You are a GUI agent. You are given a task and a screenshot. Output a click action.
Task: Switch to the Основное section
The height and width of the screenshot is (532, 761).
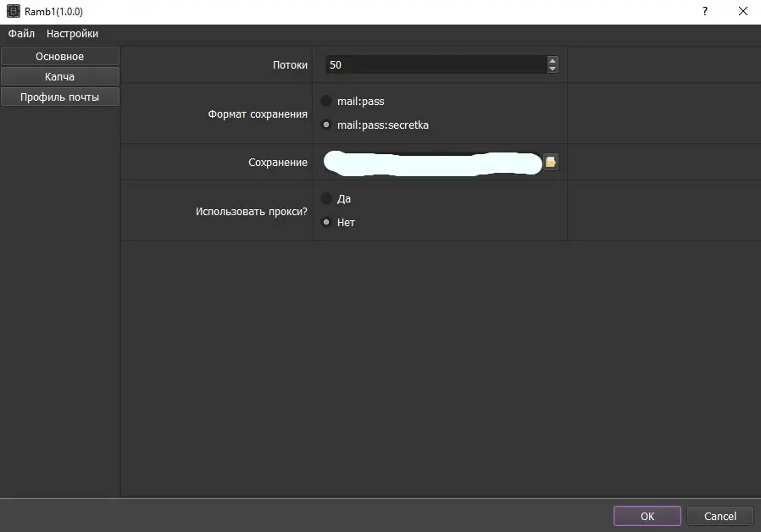tap(59, 56)
